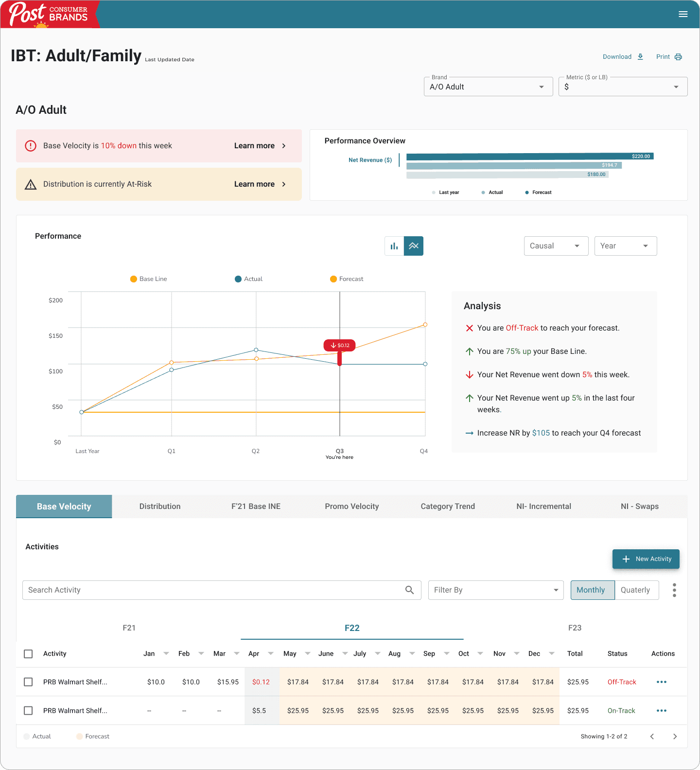Click right arrow beside Increase NR

coord(470,433)
